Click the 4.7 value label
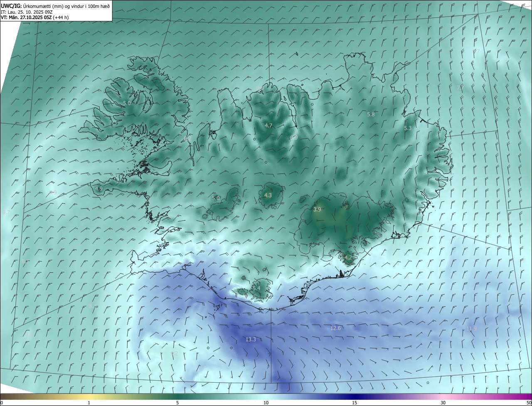532x406 pixels. click(x=268, y=126)
